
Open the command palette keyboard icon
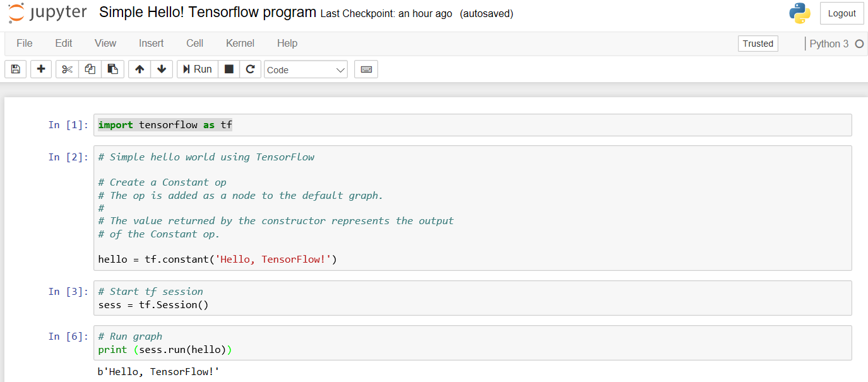click(366, 69)
